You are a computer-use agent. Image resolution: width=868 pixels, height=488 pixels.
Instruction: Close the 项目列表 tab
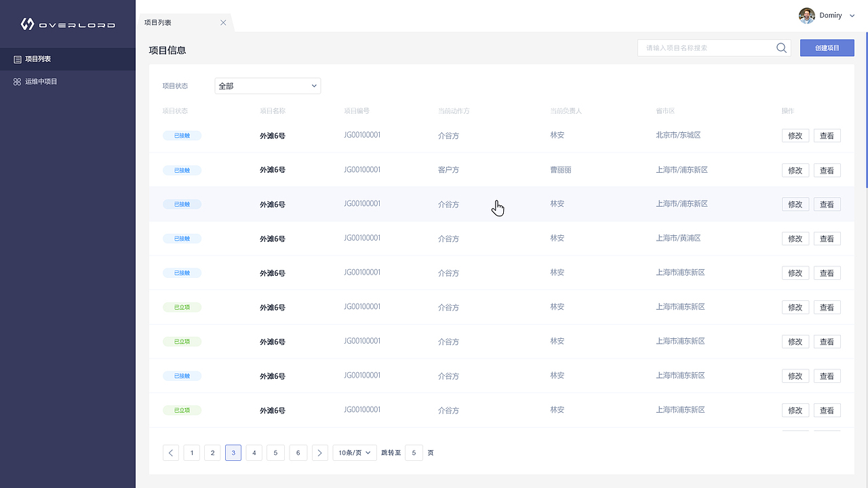point(223,22)
